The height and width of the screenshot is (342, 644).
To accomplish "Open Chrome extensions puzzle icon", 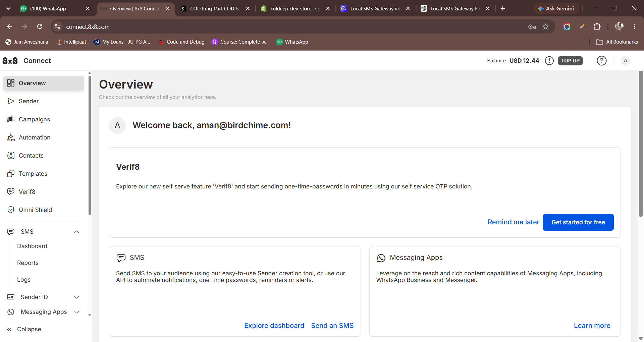I will pos(597,26).
